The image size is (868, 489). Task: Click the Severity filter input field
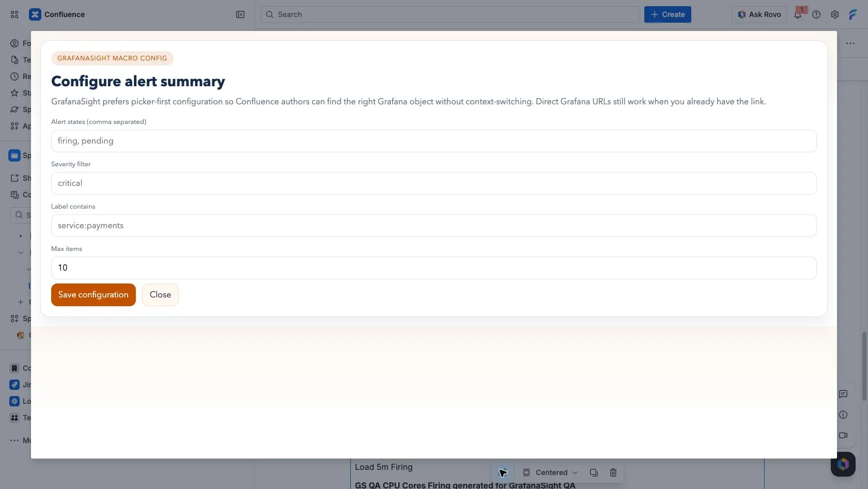pyautogui.click(x=434, y=183)
